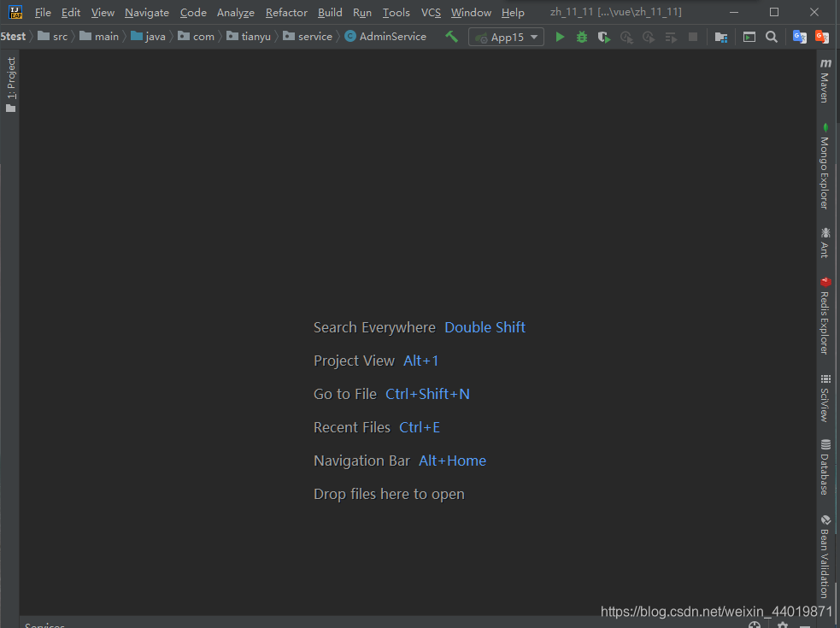This screenshot has height=628, width=840.
Task: Click the Alt+1 shortcut text
Action: (421, 361)
